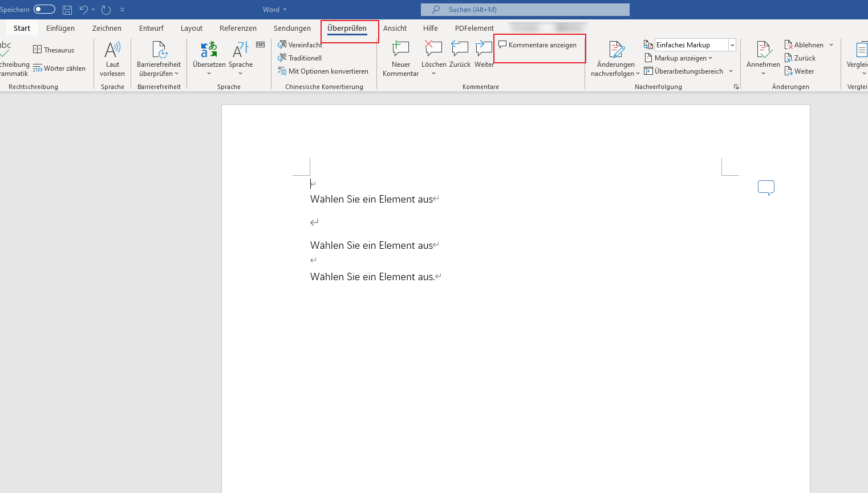Click the last 'Wählen Sie ein Element aus.' line

(x=373, y=277)
